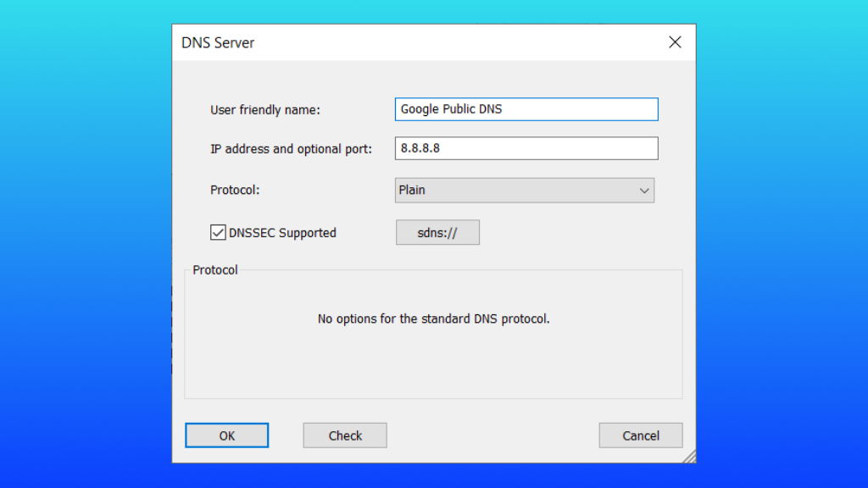Click the 'DNS Server' dialog title
The height and width of the screenshot is (488, 868).
coord(218,42)
